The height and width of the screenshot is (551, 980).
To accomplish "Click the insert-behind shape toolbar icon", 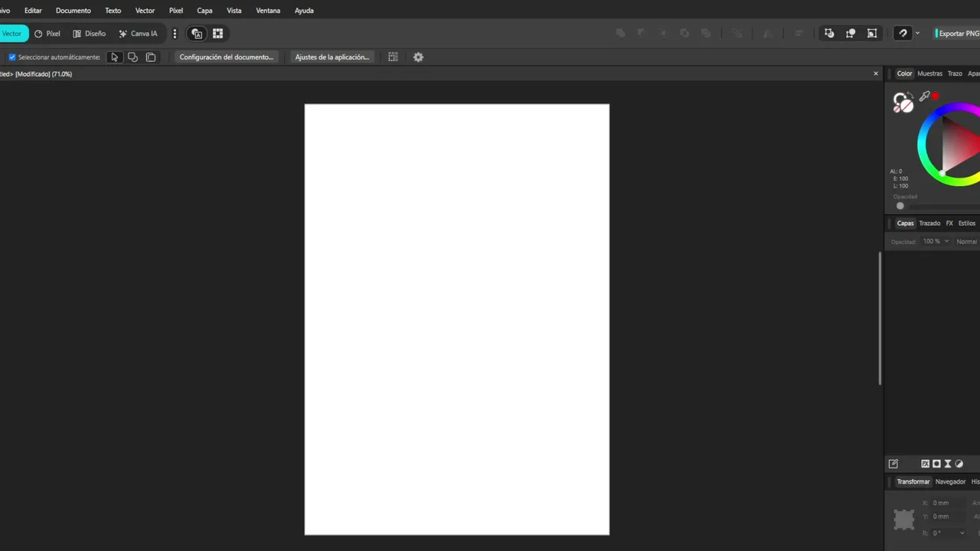I will click(x=829, y=34).
